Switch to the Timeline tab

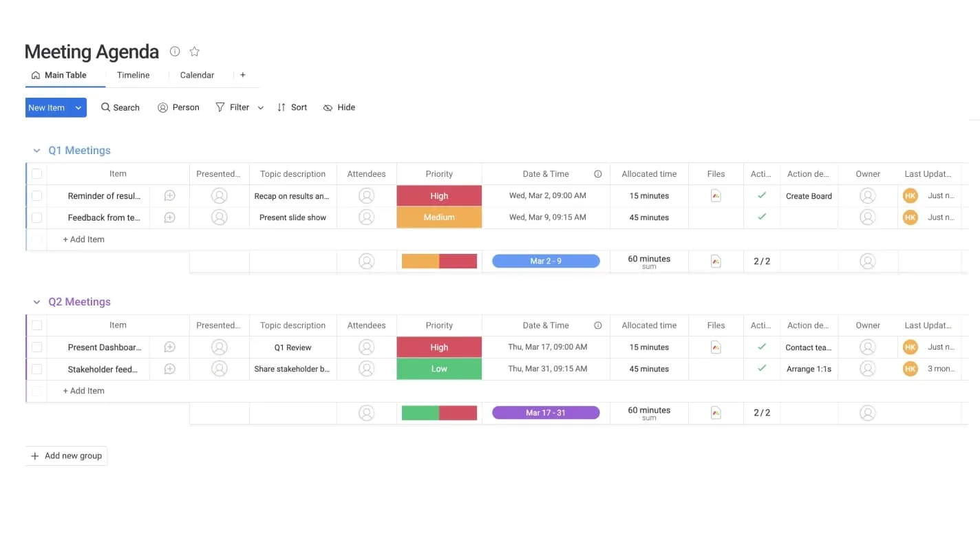click(x=133, y=75)
